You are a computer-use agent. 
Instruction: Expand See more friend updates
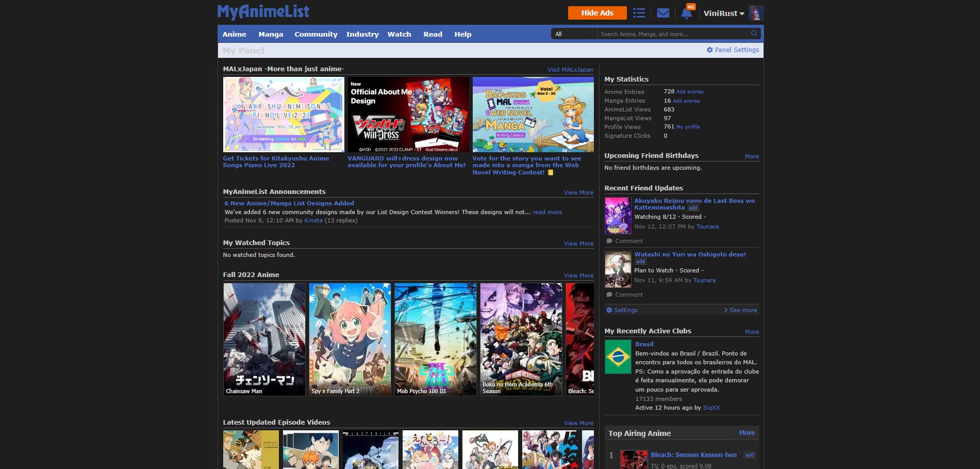(740, 310)
